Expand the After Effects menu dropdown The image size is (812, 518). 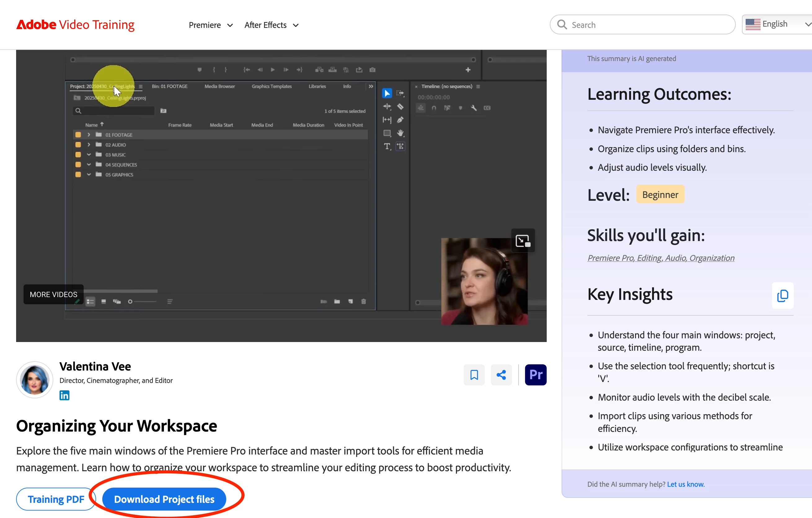271,25
